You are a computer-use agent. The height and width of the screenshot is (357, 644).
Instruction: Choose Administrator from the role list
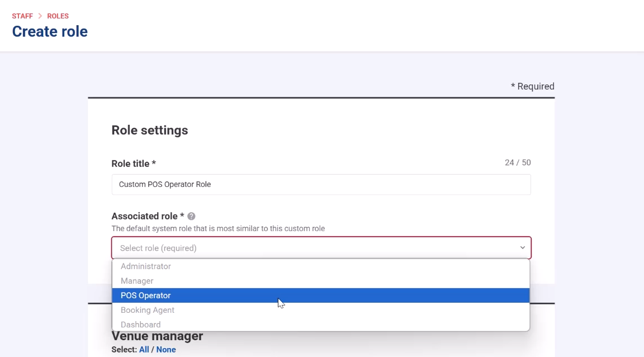coord(146,266)
